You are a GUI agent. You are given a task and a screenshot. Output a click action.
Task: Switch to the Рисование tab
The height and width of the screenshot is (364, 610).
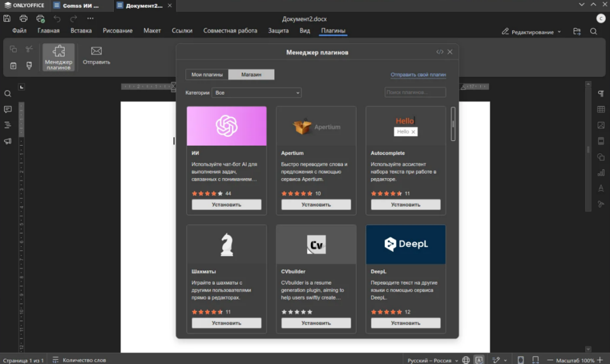coord(117,31)
